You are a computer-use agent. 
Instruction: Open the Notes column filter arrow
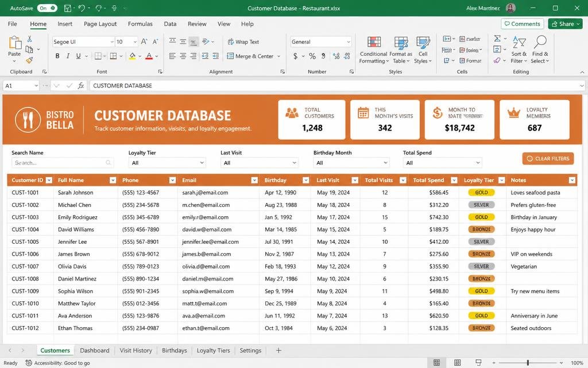(572, 180)
